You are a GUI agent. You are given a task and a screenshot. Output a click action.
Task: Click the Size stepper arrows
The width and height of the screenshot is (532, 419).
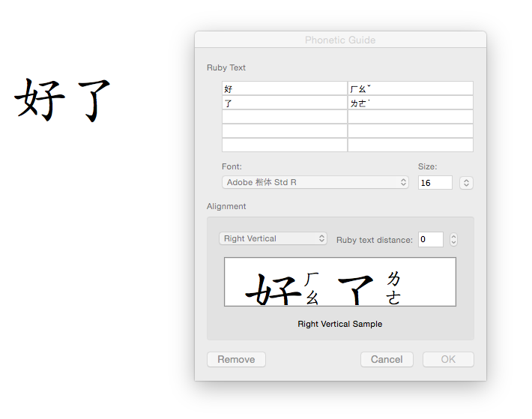coord(466,183)
